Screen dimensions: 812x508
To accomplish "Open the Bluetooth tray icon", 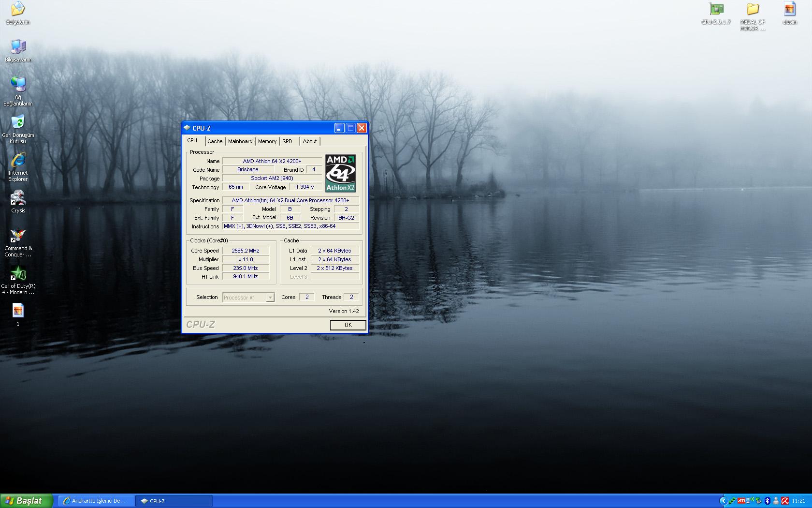I will [x=768, y=501].
